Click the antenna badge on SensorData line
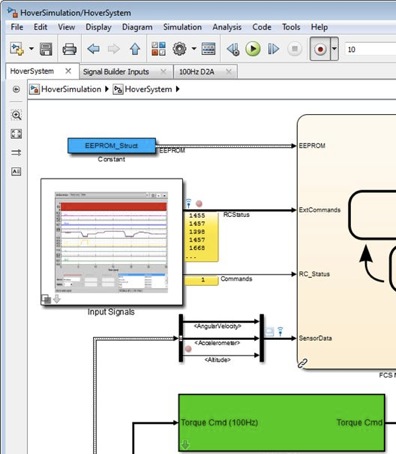This screenshot has width=396, height=454. tap(280, 331)
